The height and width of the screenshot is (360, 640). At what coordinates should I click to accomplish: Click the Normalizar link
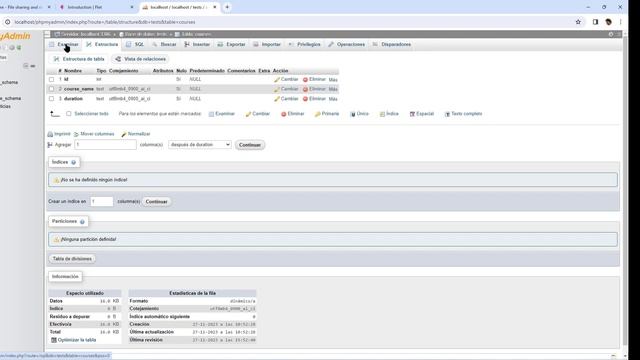pos(139,134)
